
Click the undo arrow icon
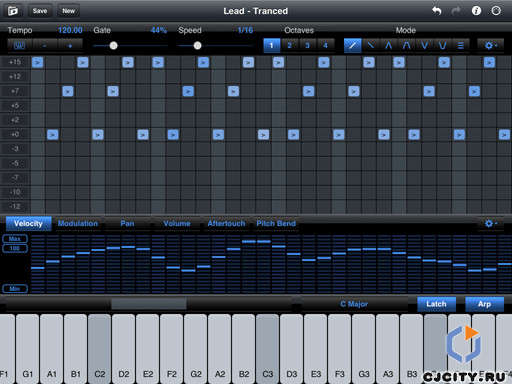click(x=437, y=11)
